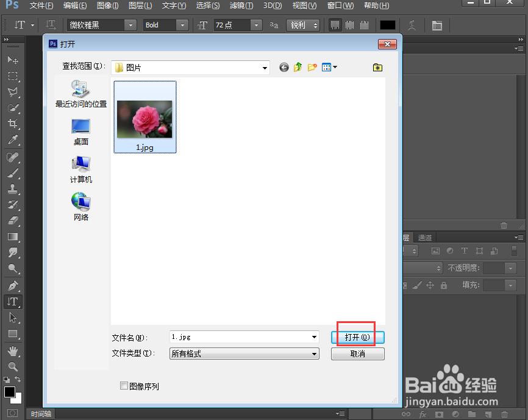Set center align for vertical text
528x420 pixels.
[x=349, y=25]
